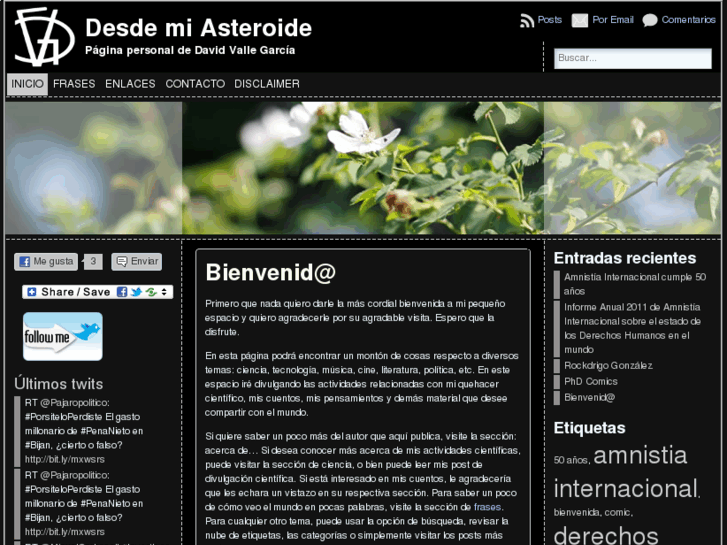The width and height of the screenshot is (727, 545).
Task: Click the Facebook icon in Share / Save bar
Action: [x=122, y=292]
